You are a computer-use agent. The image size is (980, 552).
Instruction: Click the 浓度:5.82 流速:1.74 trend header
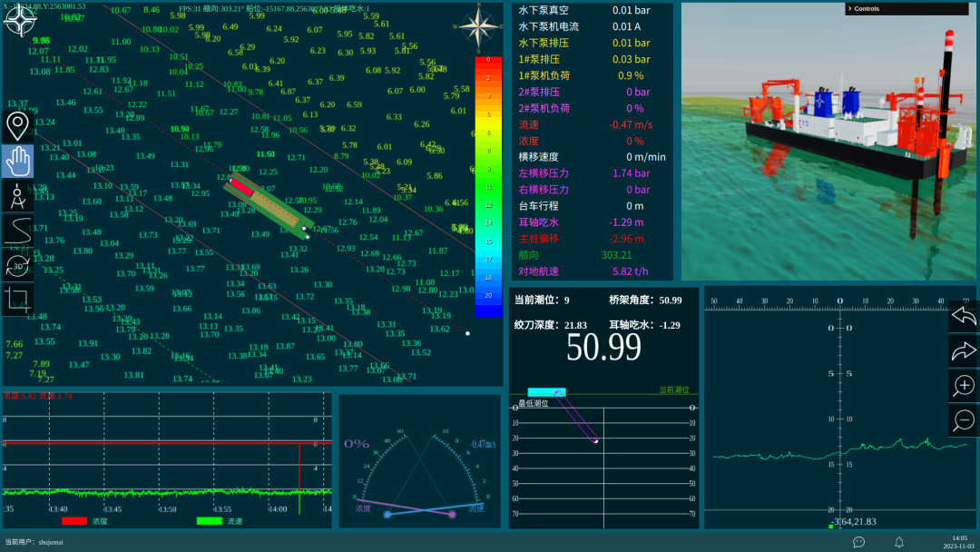point(37,397)
